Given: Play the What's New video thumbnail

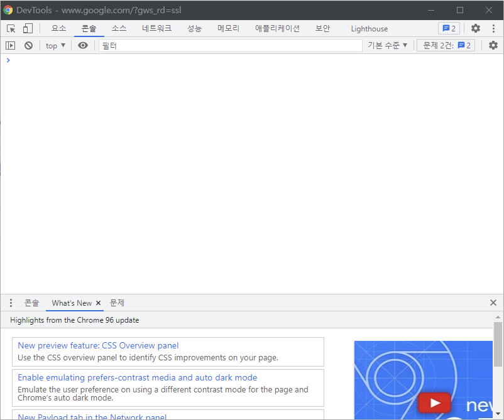Looking at the screenshot, I should 434,402.
